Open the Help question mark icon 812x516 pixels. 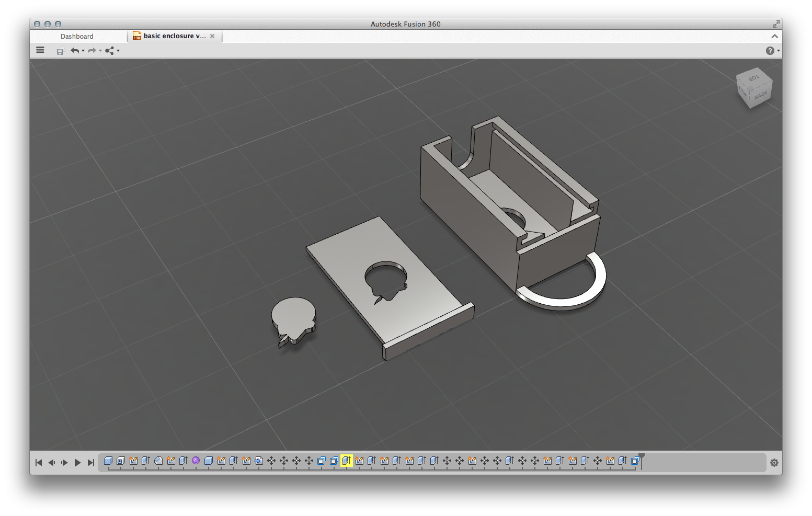pos(770,51)
